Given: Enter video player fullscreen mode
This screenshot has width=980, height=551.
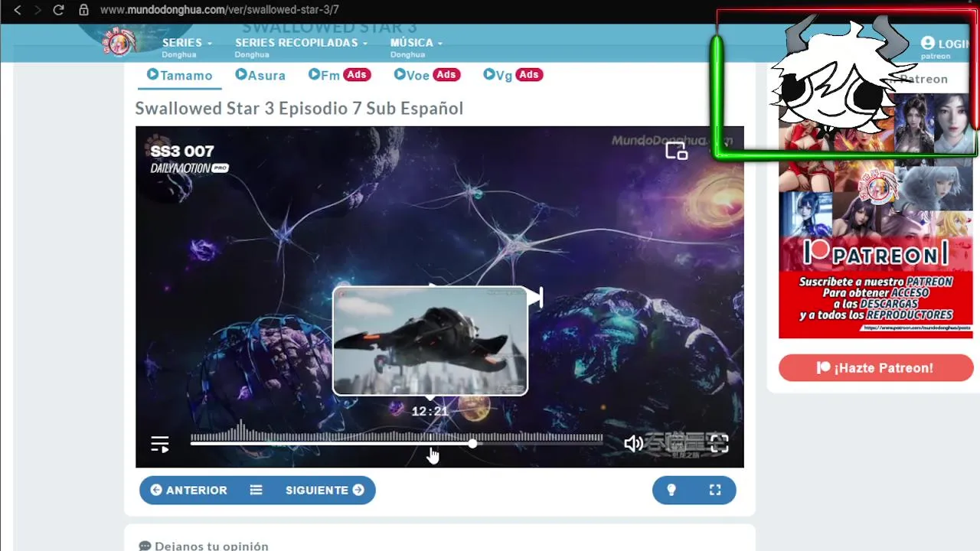Looking at the screenshot, I should tap(719, 443).
